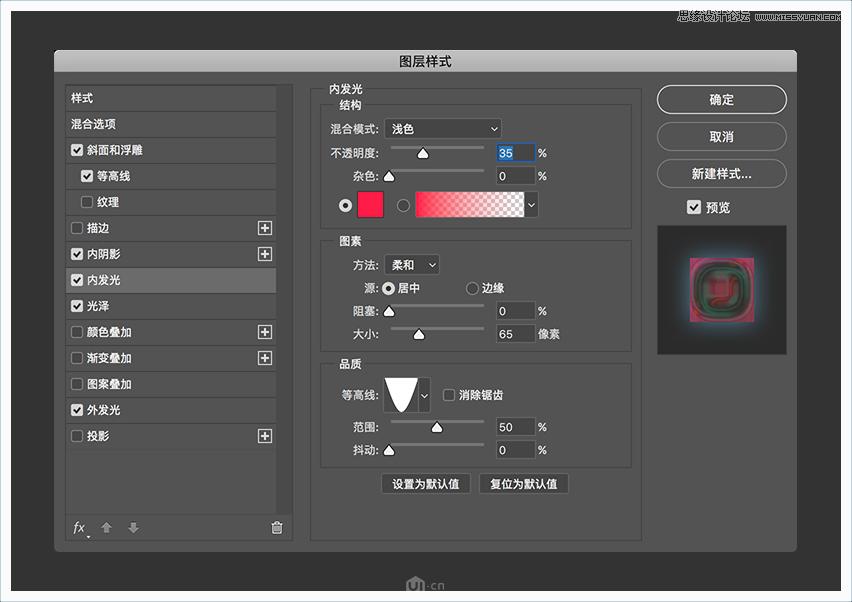This screenshot has width=852, height=602.
Task: Click the up arrow to move effect up
Action: coord(106,528)
